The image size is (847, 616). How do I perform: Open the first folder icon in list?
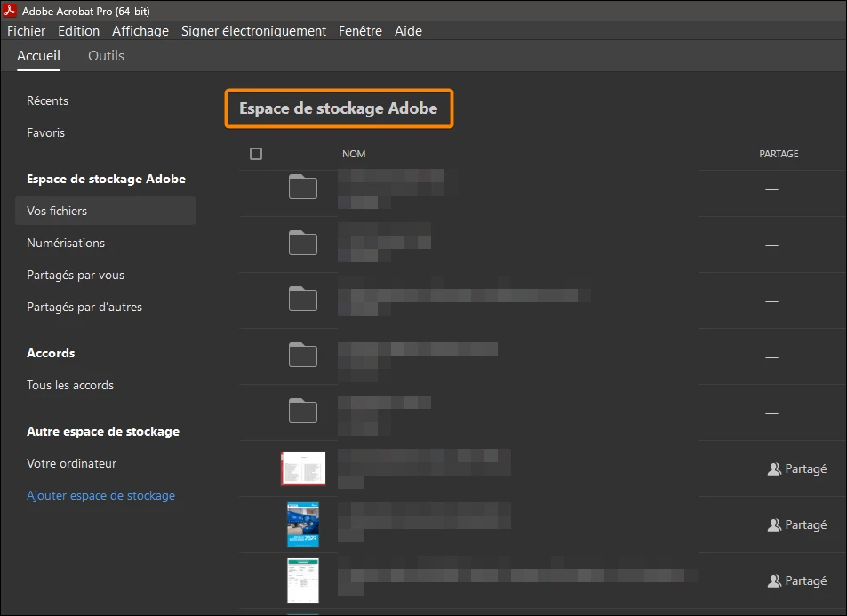pyautogui.click(x=303, y=187)
